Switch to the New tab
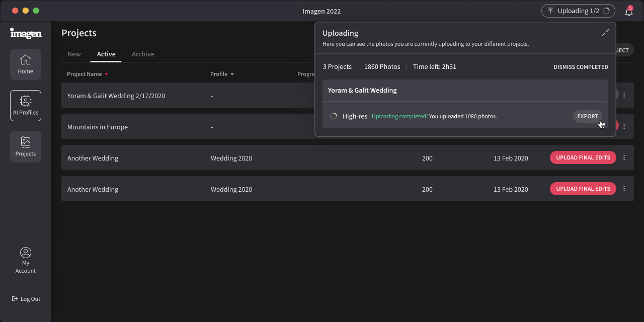 coord(74,54)
